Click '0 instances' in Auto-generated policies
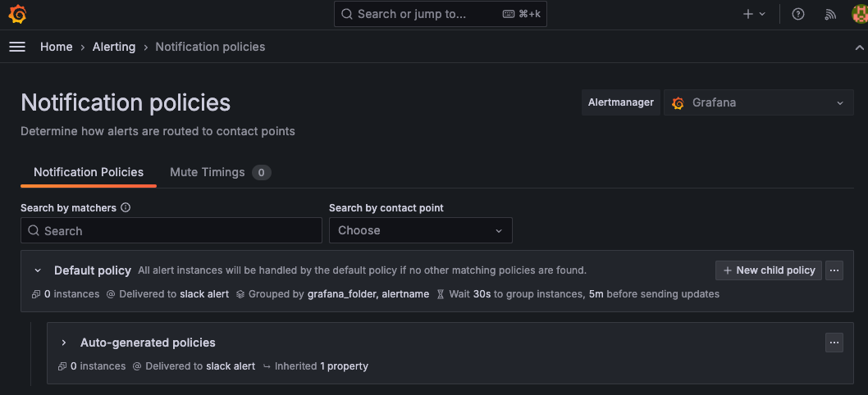This screenshot has width=868, height=395. click(x=98, y=366)
